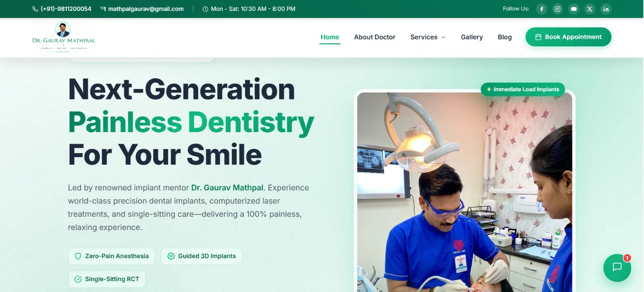Select the Guided 3D Implants badge
Screen dimensions: 644x292
pos(202,256)
